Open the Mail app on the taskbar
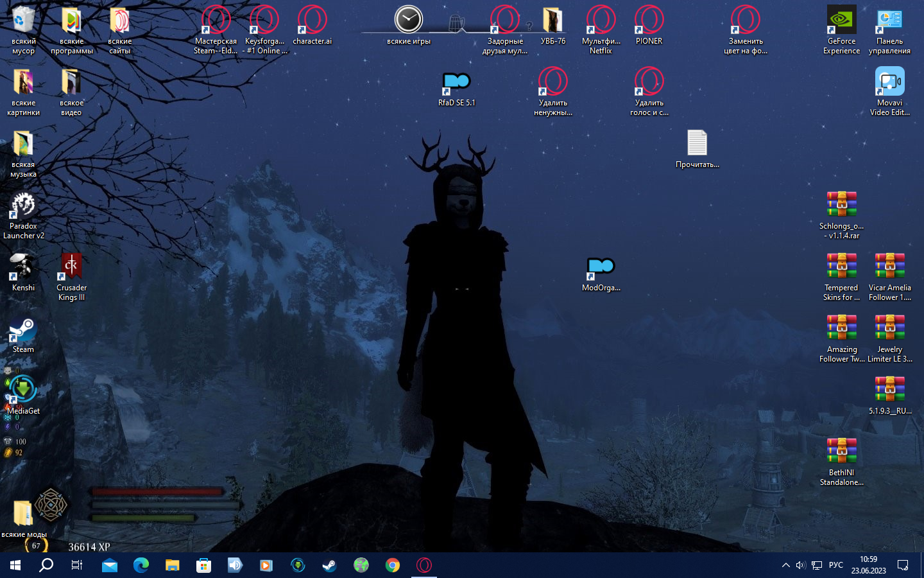924x578 pixels. click(110, 565)
